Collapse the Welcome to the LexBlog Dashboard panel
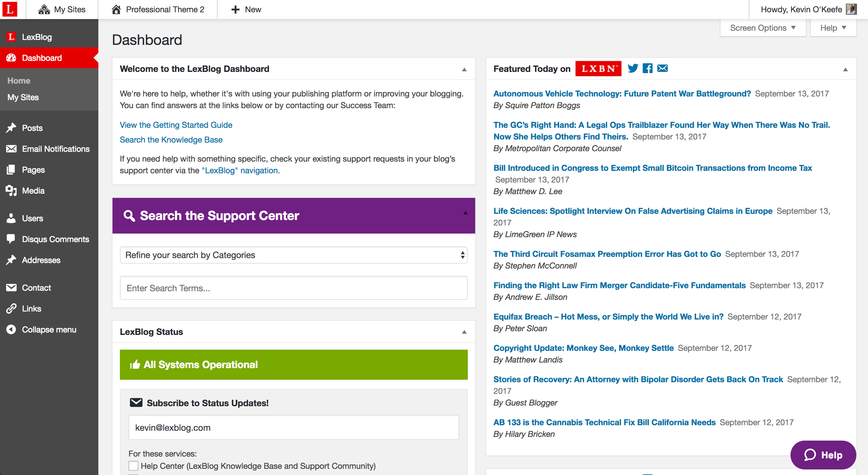 464,69
